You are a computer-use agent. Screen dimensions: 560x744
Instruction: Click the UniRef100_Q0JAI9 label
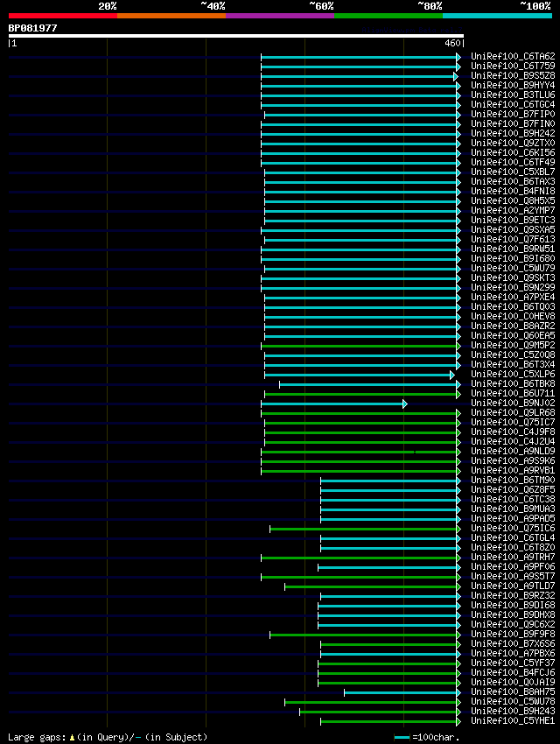(x=513, y=683)
